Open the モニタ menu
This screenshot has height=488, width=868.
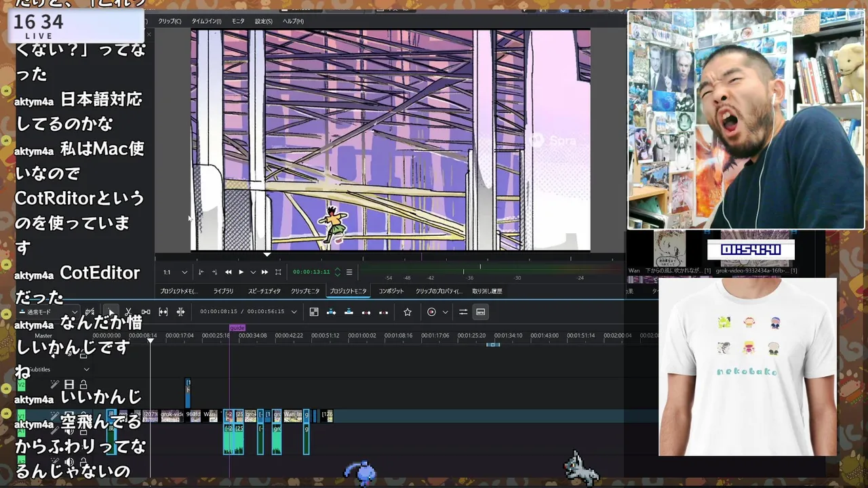click(238, 21)
